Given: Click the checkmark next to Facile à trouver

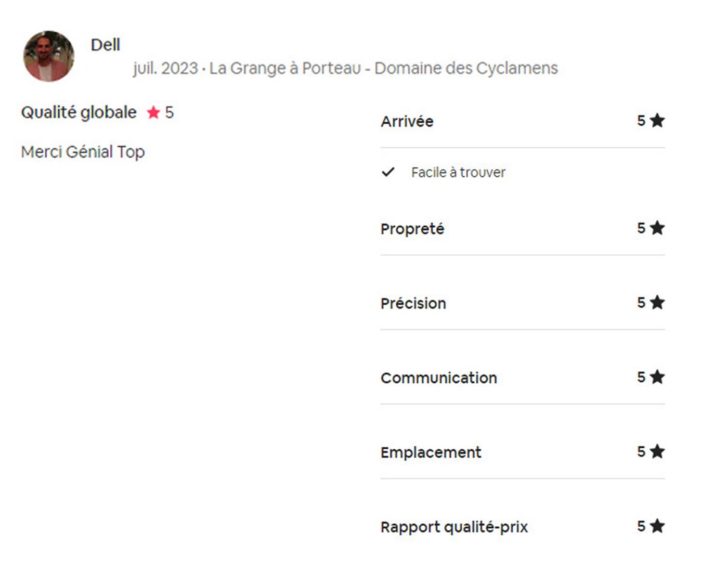Looking at the screenshot, I should (388, 172).
